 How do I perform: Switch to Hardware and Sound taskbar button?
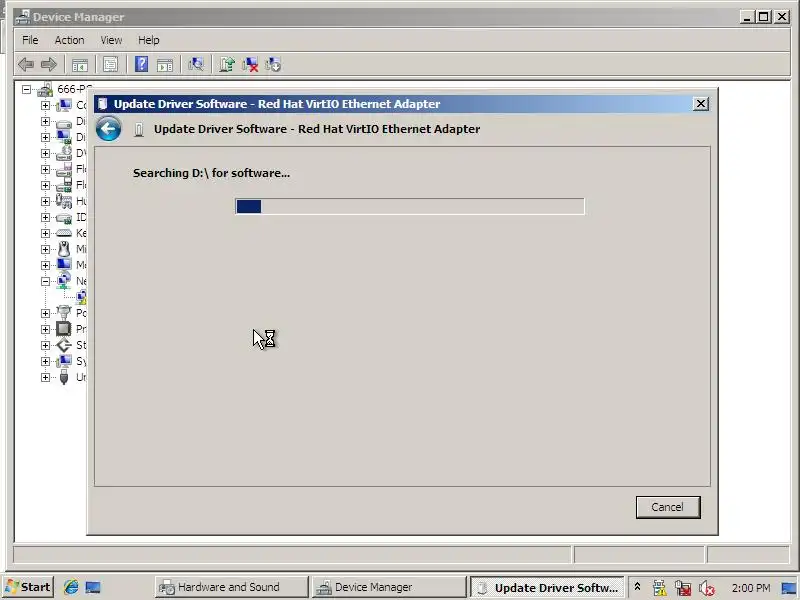tap(232, 587)
